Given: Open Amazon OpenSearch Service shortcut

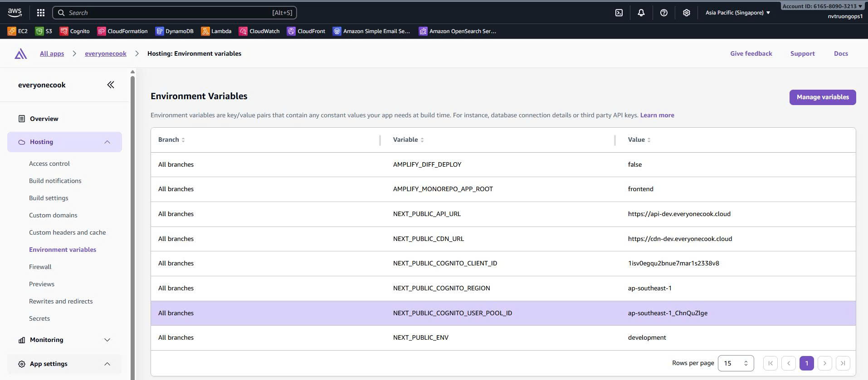Looking at the screenshot, I should click(x=458, y=31).
